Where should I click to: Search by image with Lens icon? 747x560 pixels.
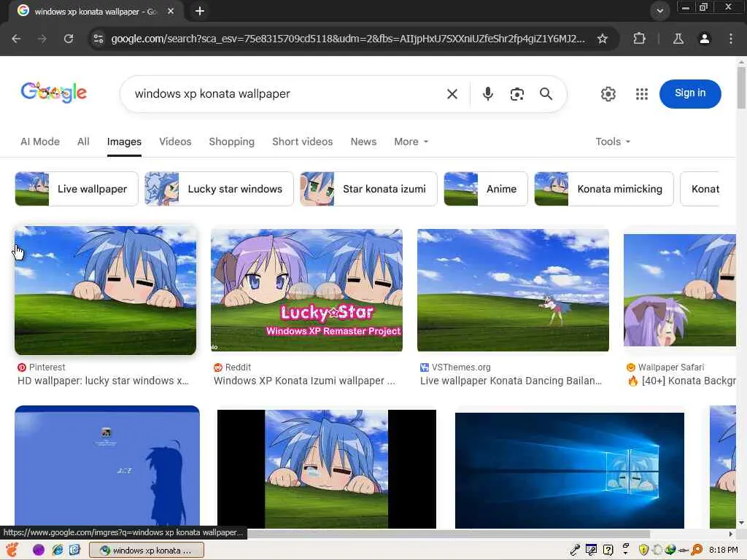517,94
